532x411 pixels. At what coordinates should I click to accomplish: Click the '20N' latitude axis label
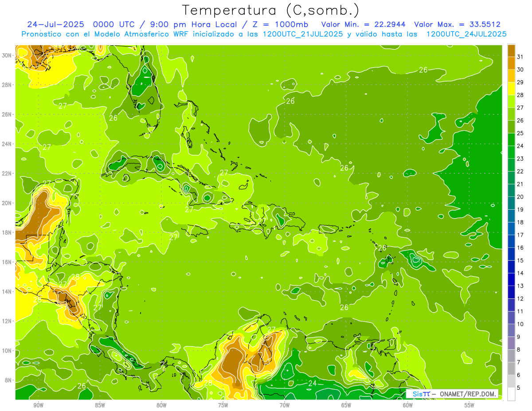pyautogui.click(x=8, y=203)
